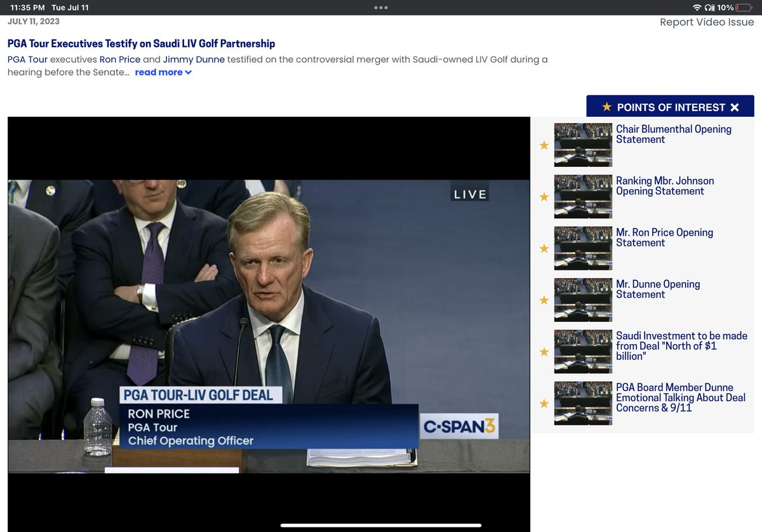Tap the iPad multitasking three dots

click(x=381, y=8)
